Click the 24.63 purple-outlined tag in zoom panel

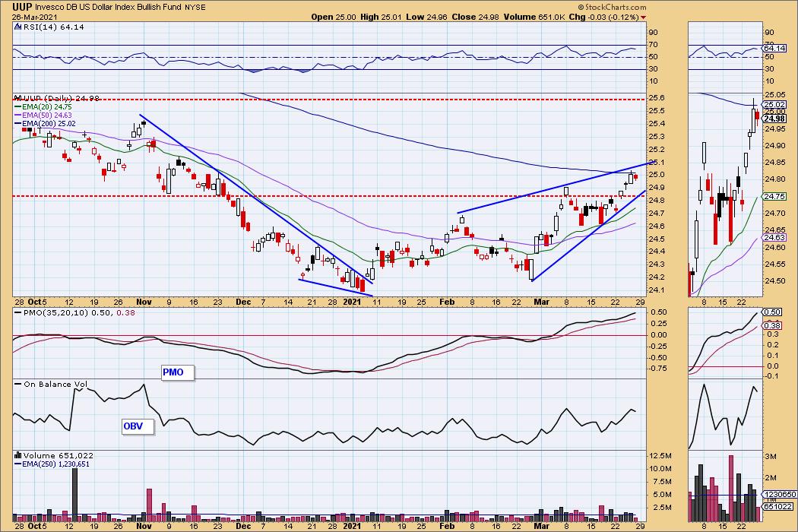point(775,238)
